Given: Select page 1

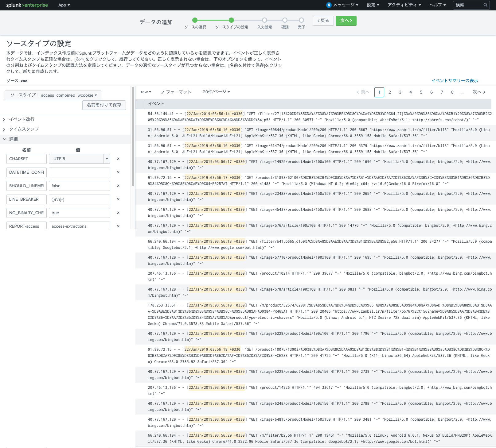Looking at the screenshot, I should (379, 92).
